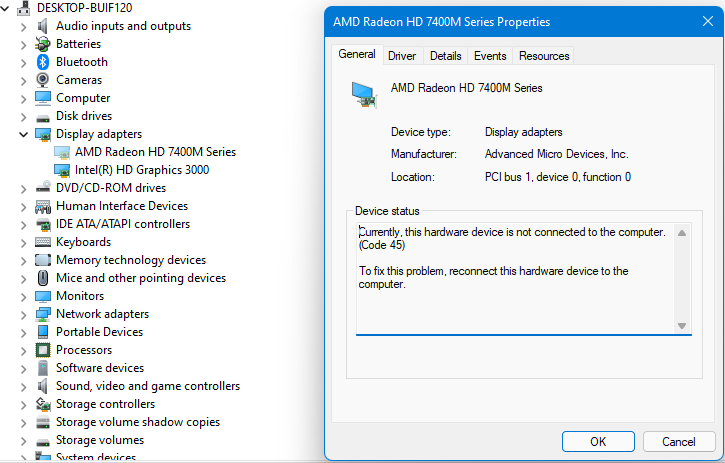Viewport: 725px width, 463px height.
Task: Collapse the Display adapters category
Action: (23, 135)
